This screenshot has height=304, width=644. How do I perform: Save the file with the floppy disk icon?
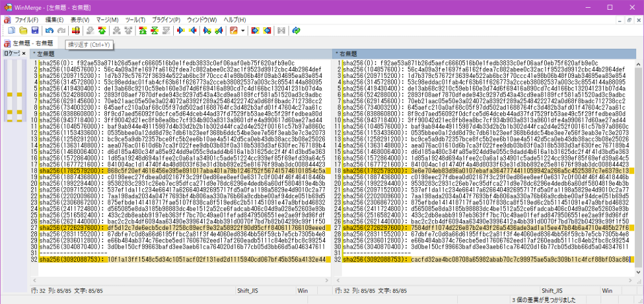[x=35, y=31]
